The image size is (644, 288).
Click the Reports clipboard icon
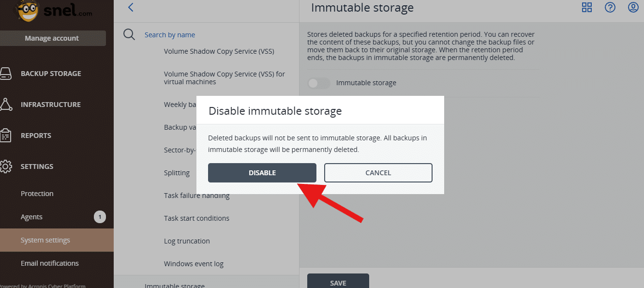[x=5, y=136]
